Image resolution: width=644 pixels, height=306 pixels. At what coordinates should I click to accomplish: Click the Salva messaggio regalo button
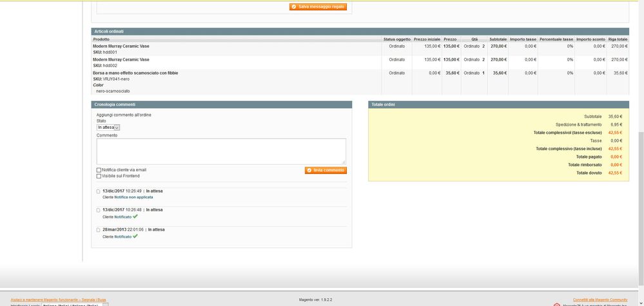coord(318,6)
